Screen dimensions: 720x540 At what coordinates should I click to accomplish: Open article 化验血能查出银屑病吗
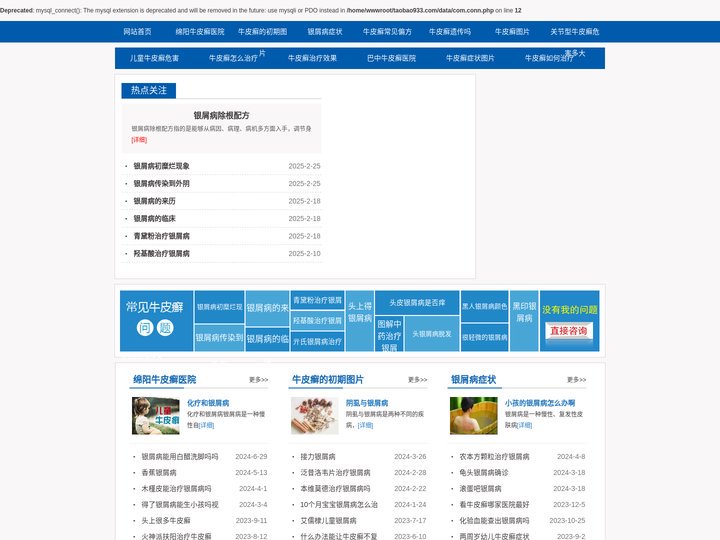click(494, 521)
